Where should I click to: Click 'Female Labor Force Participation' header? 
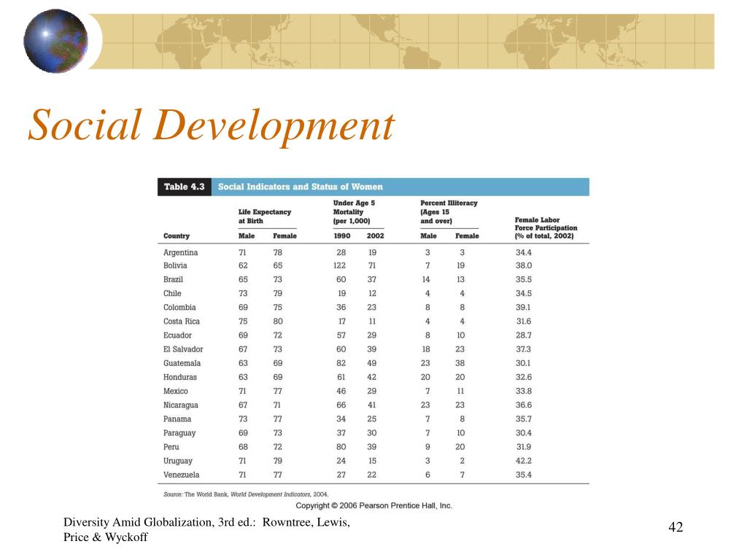[x=546, y=227]
